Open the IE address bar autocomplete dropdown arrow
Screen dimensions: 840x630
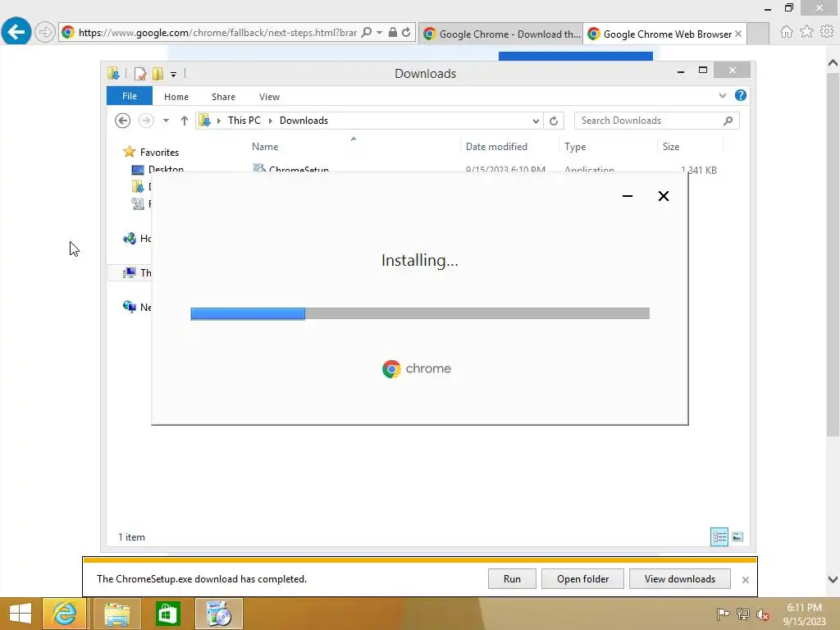tap(379, 32)
